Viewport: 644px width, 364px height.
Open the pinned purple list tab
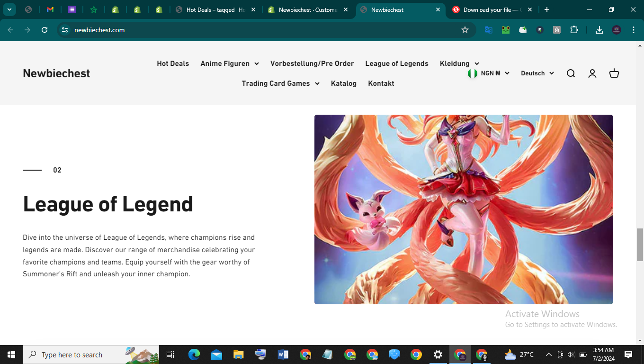point(72,9)
